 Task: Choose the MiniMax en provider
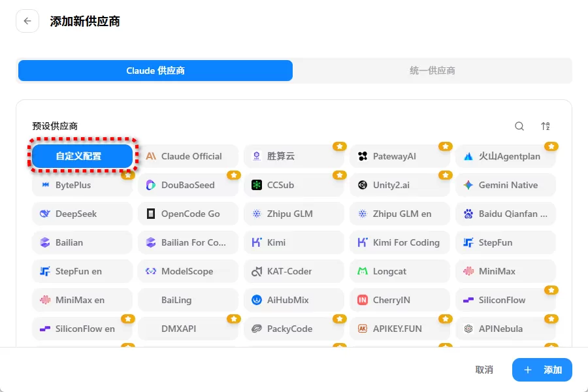click(x=82, y=300)
